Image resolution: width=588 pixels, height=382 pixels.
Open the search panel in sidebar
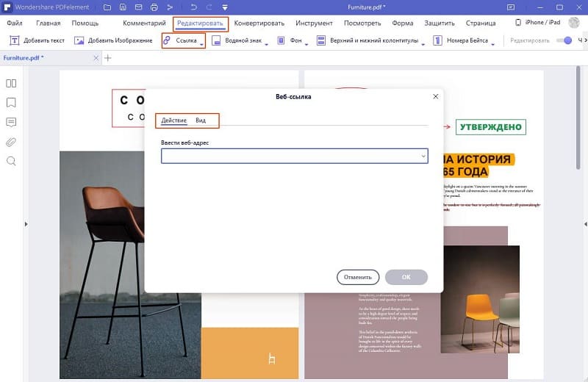pos(11,161)
